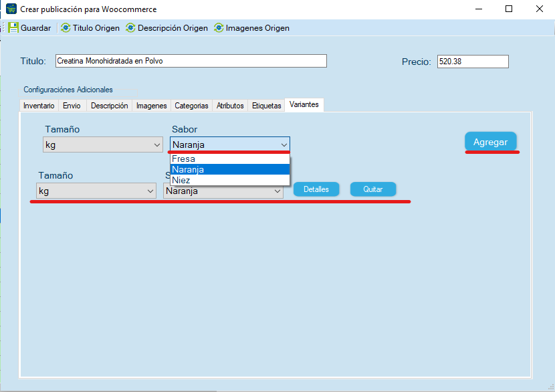Image resolution: width=555 pixels, height=392 pixels.
Task: Click the top Tamaño label
Action: click(62, 129)
